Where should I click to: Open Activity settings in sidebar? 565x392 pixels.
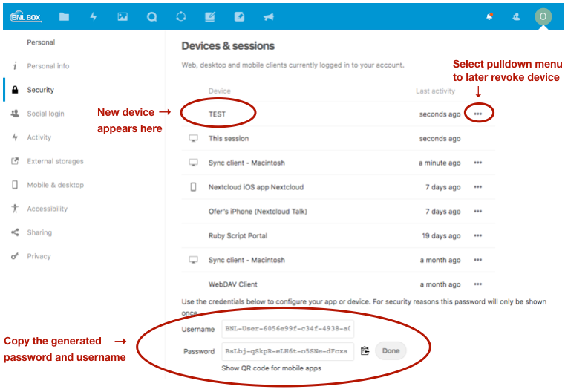39,137
